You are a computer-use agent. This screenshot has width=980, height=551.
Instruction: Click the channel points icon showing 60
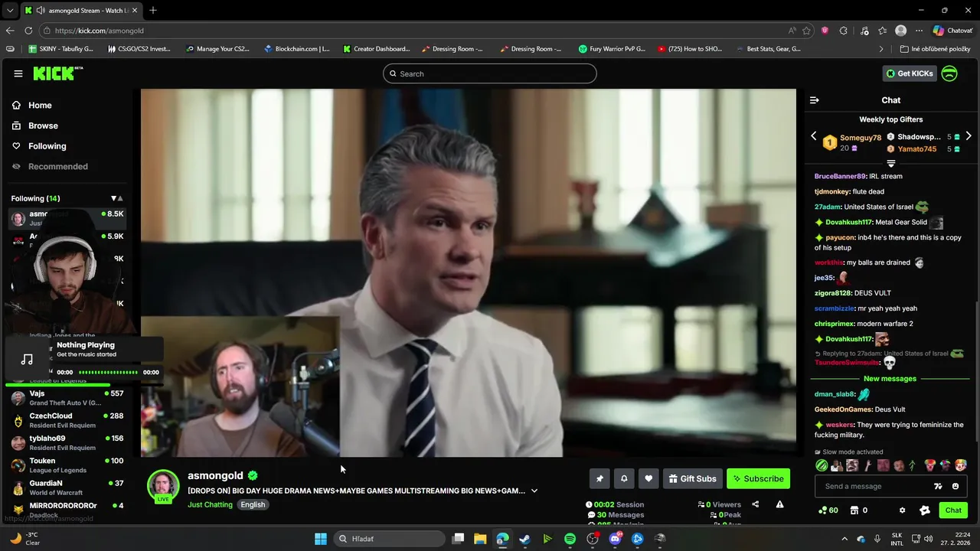point(828,510)
